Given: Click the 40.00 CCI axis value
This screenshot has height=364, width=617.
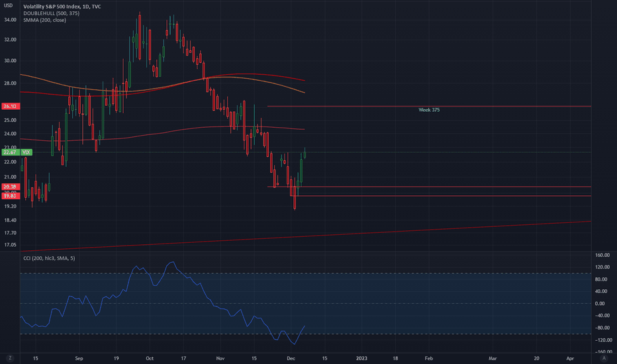Looking at the screenshot, I should click(x=601, y=292).
